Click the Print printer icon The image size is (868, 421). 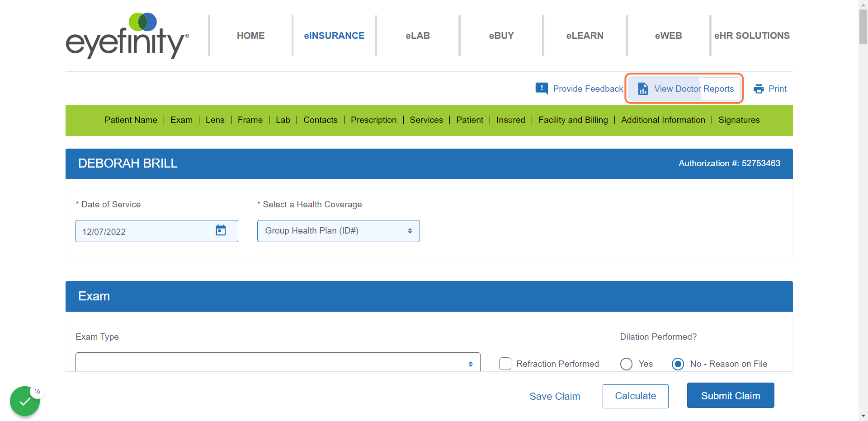point(759,89)
